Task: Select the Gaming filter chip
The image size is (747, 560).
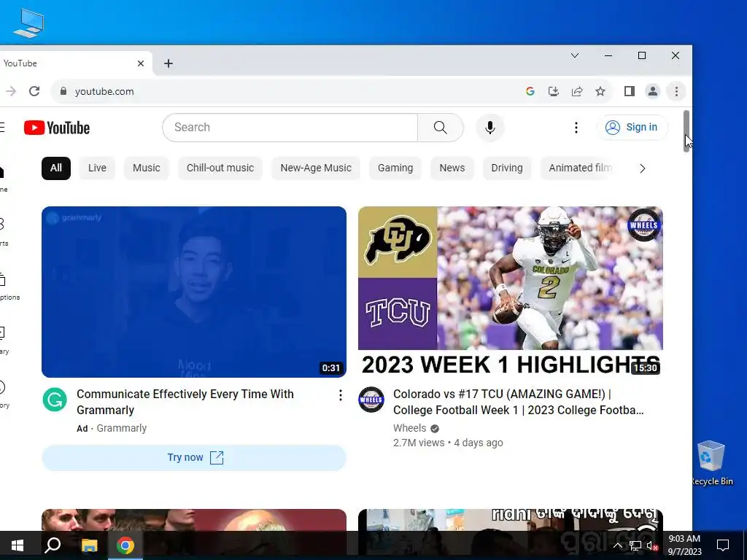Action: tap(395, 168)
